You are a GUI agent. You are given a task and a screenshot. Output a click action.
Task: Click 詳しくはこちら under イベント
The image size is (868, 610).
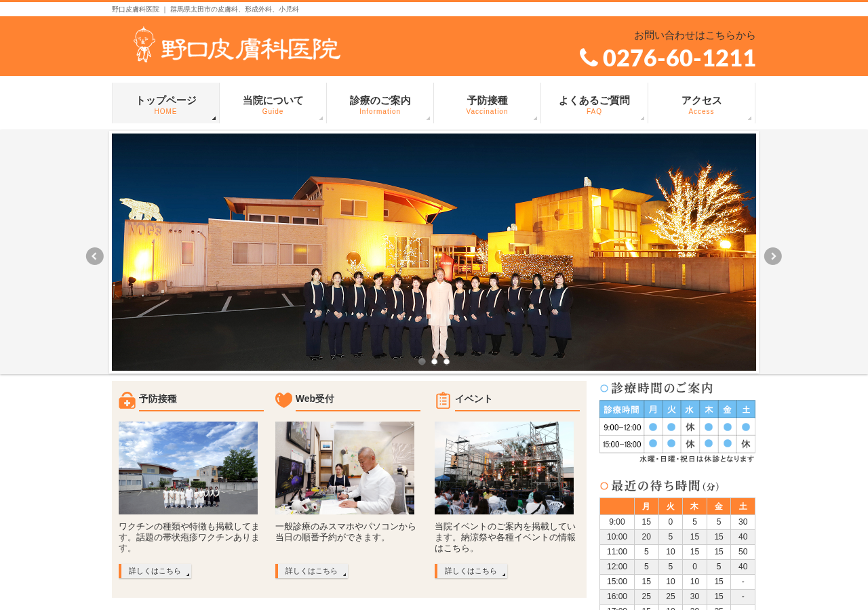click(471, 571)
